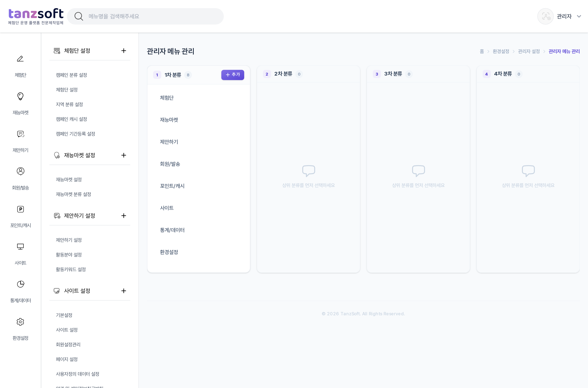This screenshot has height=388, width=588.
Task: Go to 홈 breadcrumb link
Action: [x=482, y=51]
